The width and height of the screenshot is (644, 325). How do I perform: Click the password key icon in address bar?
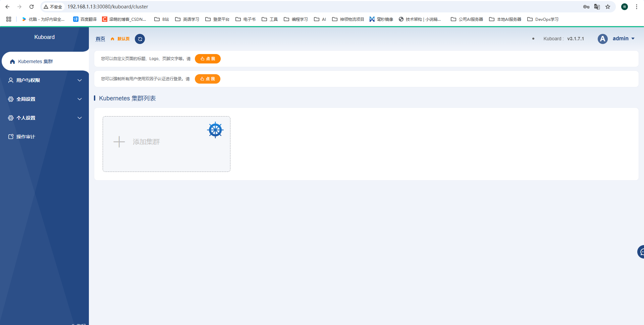pos(586,7)
